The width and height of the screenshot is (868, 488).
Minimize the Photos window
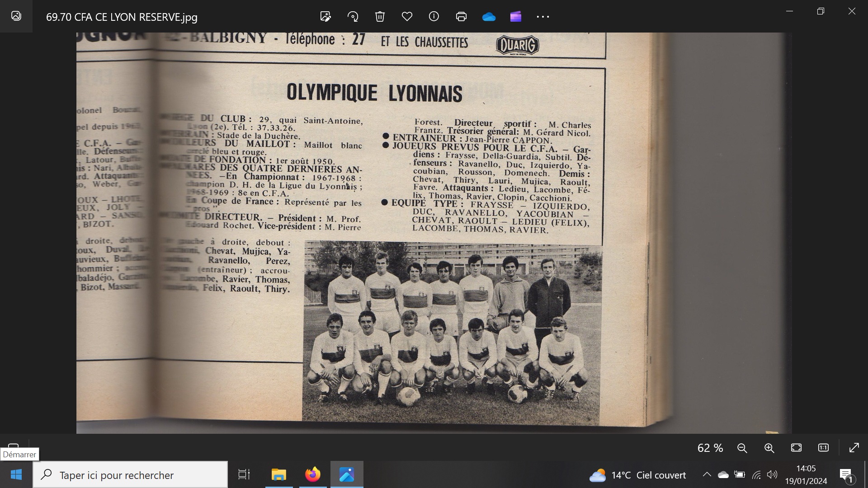[x=790, y=11]
